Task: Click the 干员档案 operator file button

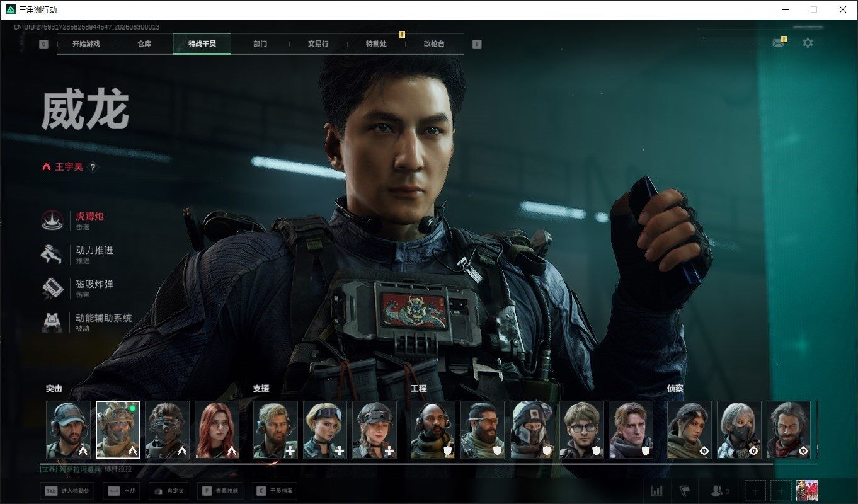Action: pos(275,491)
